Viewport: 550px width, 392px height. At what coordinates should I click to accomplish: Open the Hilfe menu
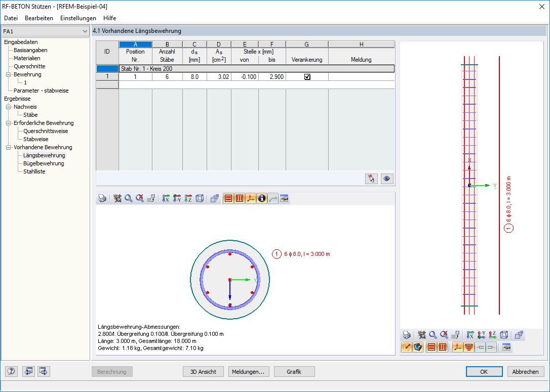tap(110, 18)
